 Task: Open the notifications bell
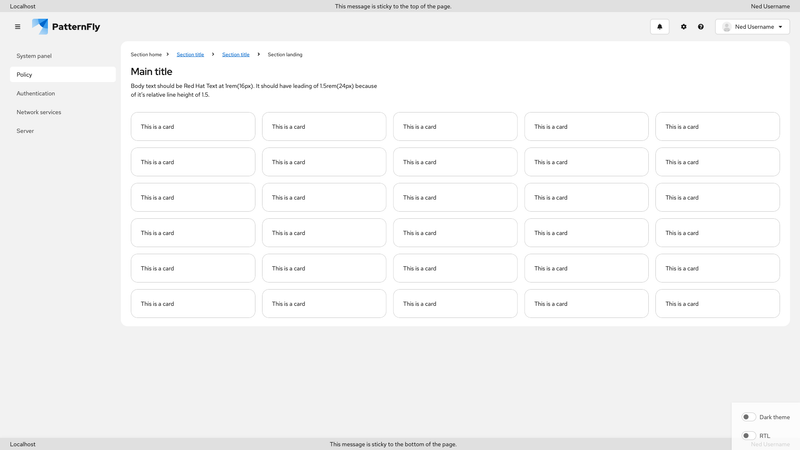[659, 27]
